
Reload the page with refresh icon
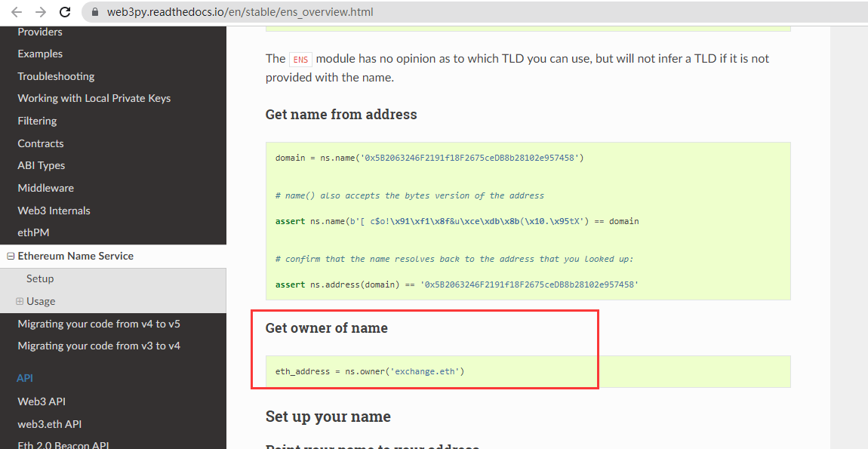pyautogui.click(x=65, y=11)
